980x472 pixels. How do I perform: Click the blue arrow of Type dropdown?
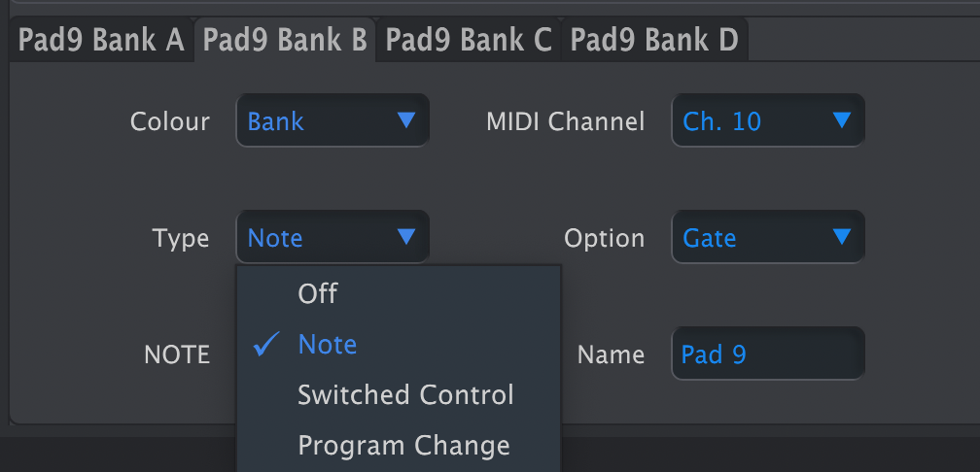coord(406,236)
